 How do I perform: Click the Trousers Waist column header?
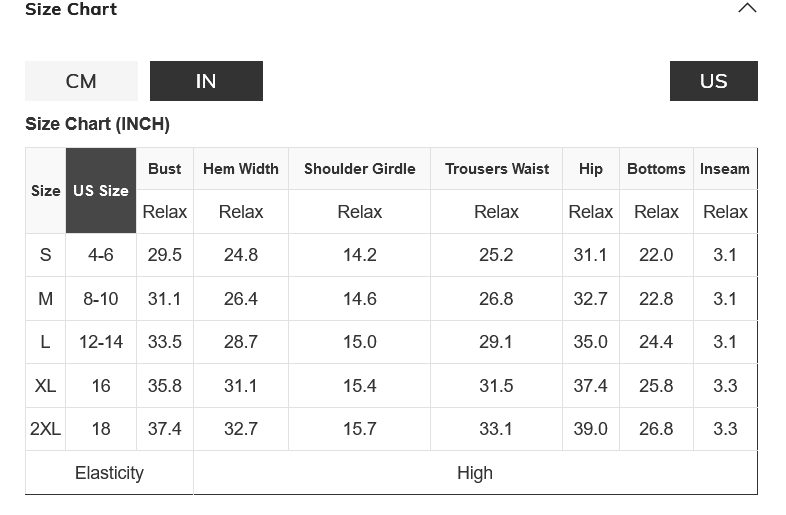pos(497,169)
